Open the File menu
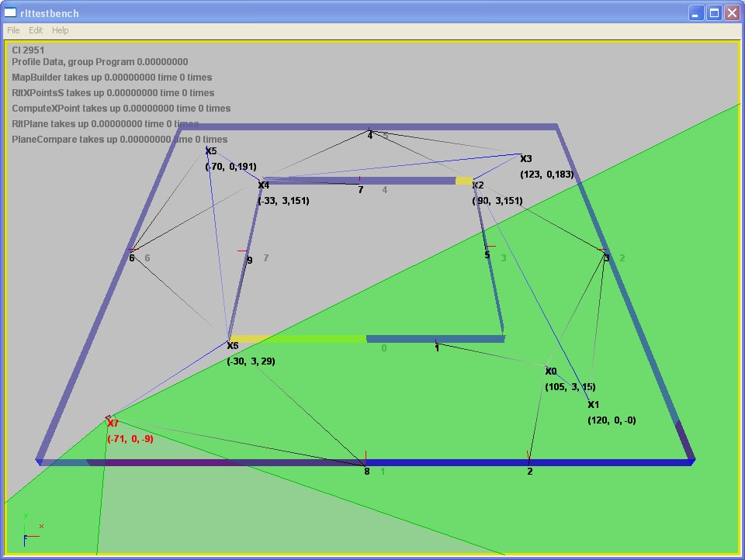Viewport: 745px width, 560px height. [x=13, y=30]
